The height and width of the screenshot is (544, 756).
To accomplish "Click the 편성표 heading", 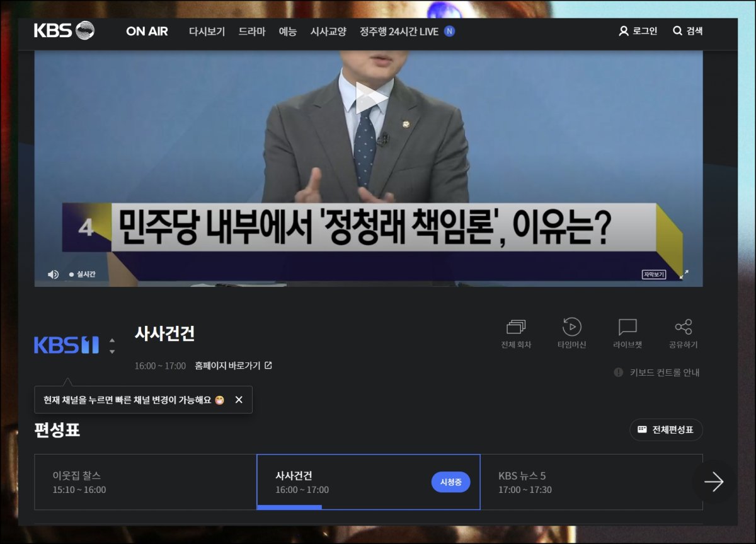I will pos(57,431).
